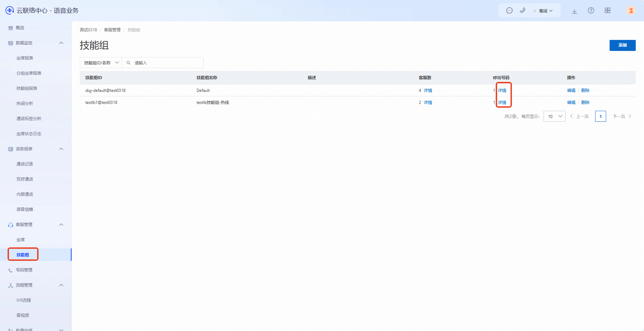Open 音视频 in the sidebar
This screenshot has width=644, height=331.
(23, 316)
